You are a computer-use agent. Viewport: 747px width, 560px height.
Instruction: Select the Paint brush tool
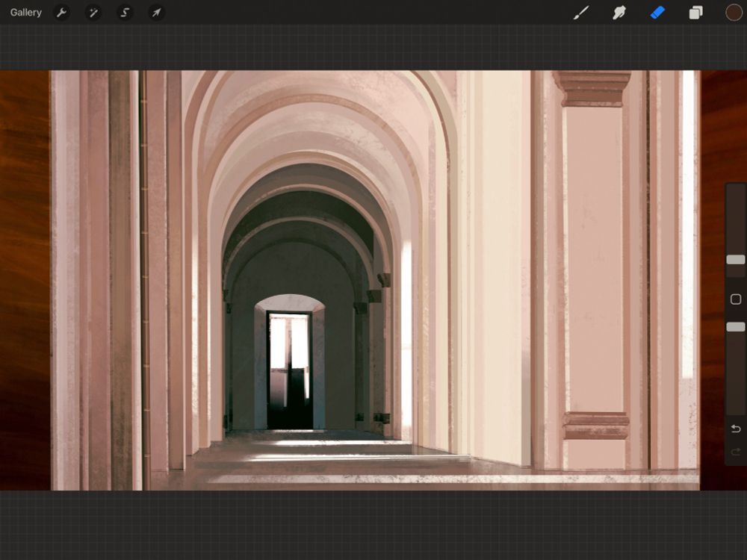[580, 13]
